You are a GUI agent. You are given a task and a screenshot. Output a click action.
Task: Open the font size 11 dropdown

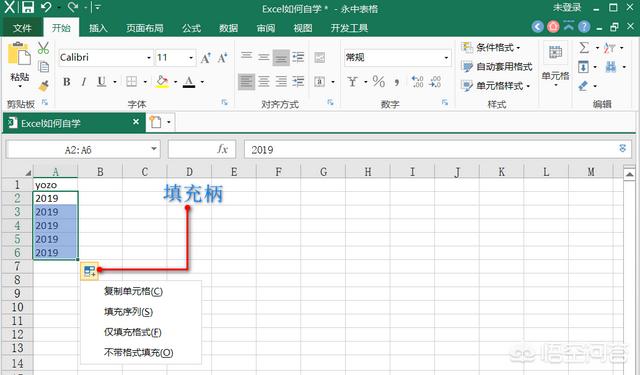pyautogui.click(x=191, y=58)
